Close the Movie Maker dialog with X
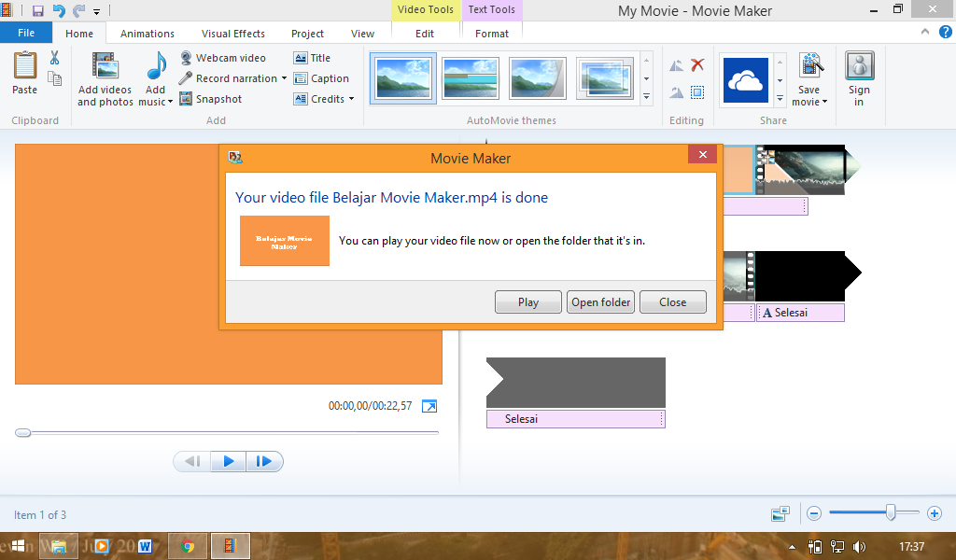Screen dimensions: 956x560 click(x=702, y=154)
